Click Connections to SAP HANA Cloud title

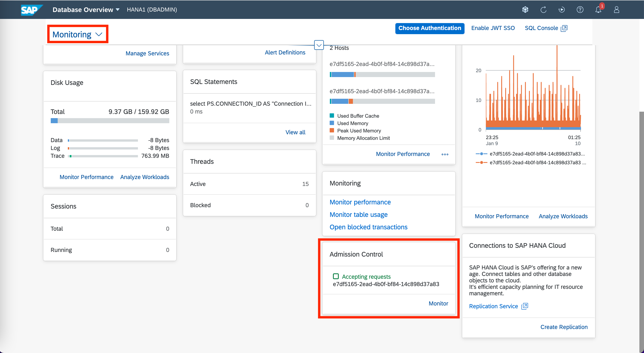517,245
